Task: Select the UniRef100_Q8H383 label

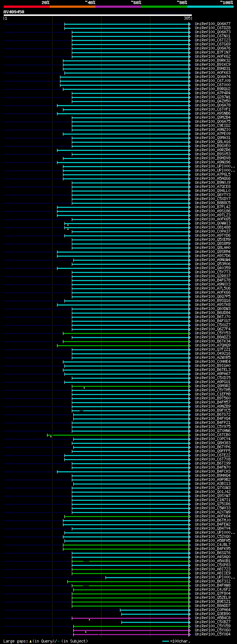Action: [213, 443]
